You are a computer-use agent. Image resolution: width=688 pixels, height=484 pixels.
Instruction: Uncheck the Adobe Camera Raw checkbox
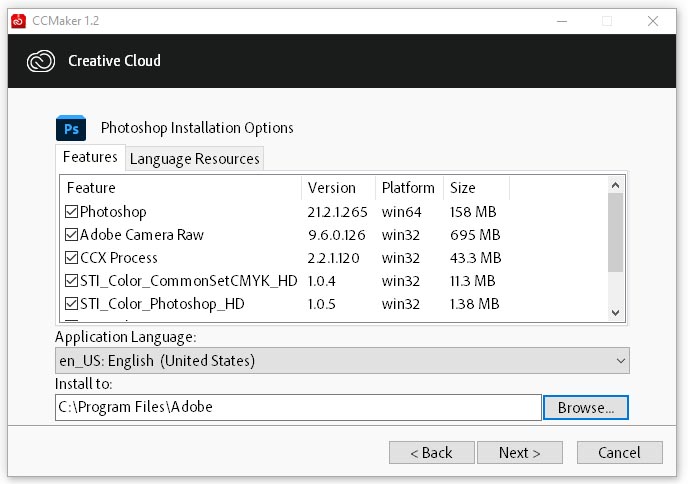(71, 234)
